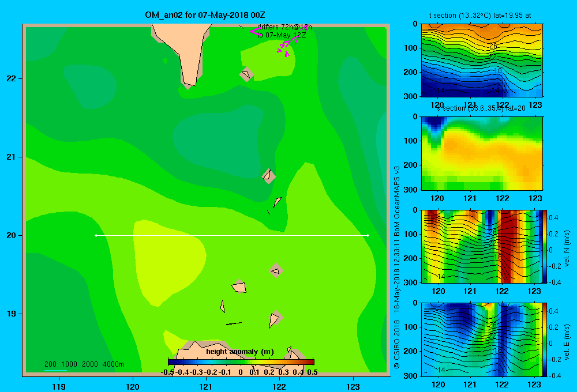This screenshot has width=577, height=392.
Task: Open the temperature section panel
Action: tap(482, 61)
